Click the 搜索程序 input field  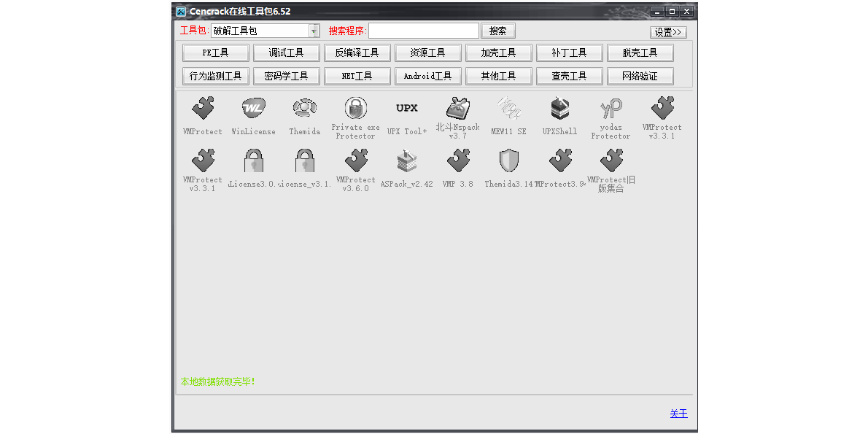[x=423, y=30]
